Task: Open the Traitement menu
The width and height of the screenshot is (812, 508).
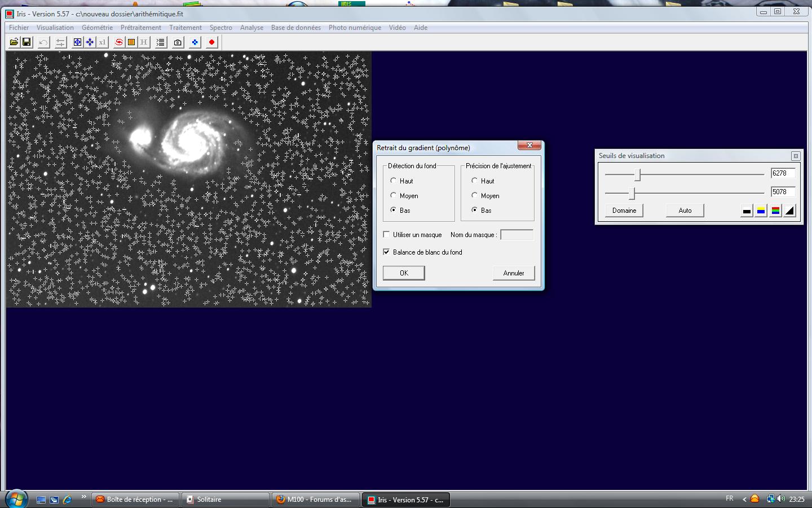Action: pyautogui.click(x=186, y=27)
